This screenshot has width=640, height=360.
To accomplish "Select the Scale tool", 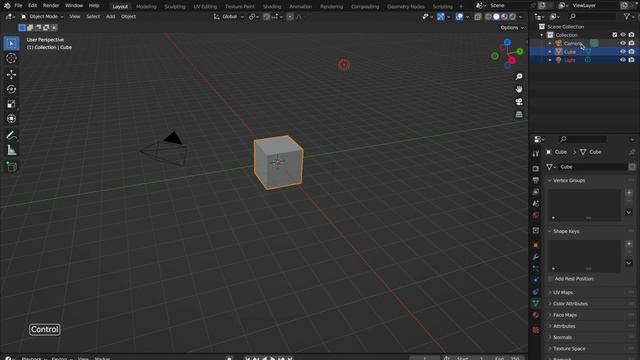I will click(11, 104).
